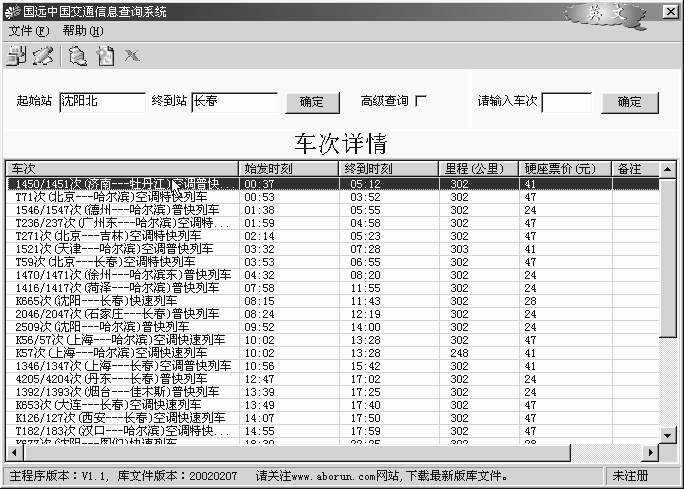The width and height of the screenshot is (684, 489).
Task: Click the horizontal scrollbar left arrow
Action: tap(14, 452)
